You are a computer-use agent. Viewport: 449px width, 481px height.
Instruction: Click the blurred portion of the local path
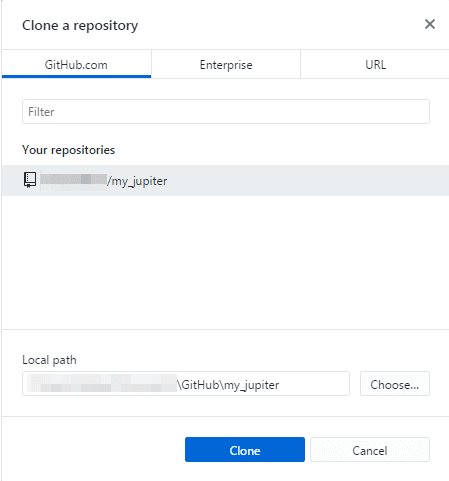point(102,383)
